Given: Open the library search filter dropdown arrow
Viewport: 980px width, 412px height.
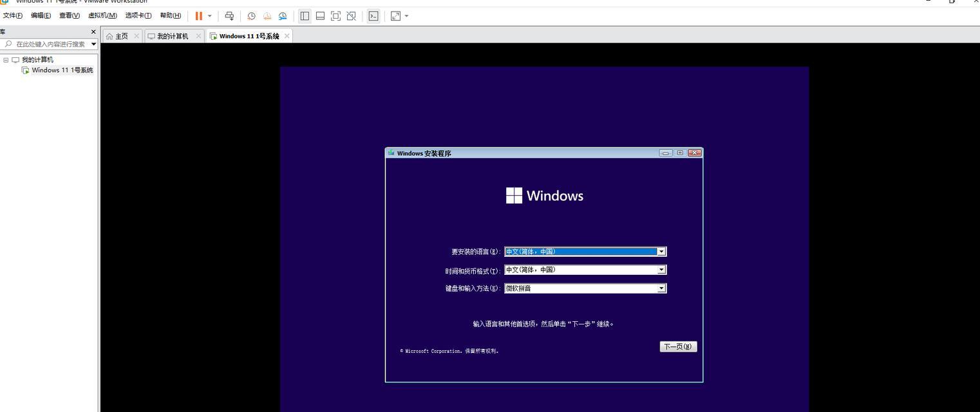Looking at the screenshot, I should point(93,44).
